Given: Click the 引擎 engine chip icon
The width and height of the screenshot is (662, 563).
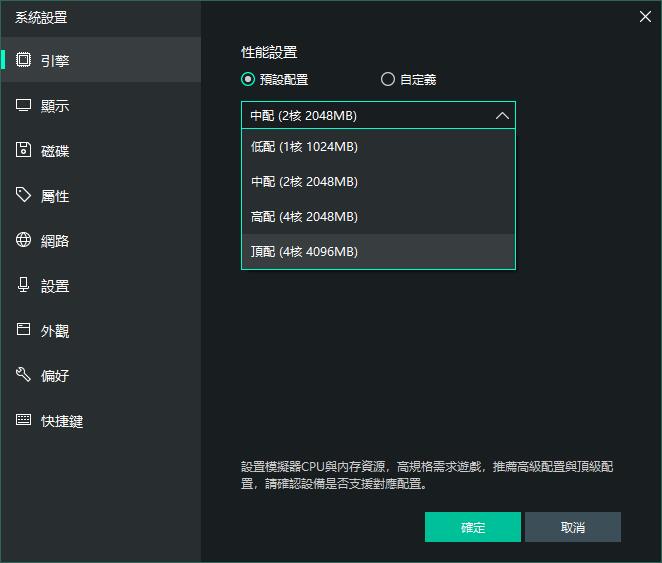Looking at the screenshot, I should click(x=24, y=60).
